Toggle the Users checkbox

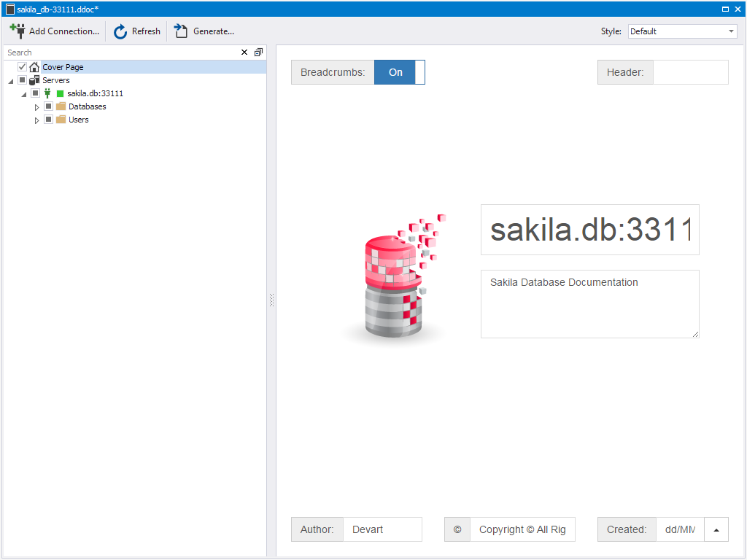[48, 120]
